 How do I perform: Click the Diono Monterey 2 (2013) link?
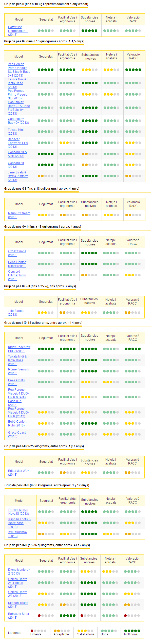point(19,571)
